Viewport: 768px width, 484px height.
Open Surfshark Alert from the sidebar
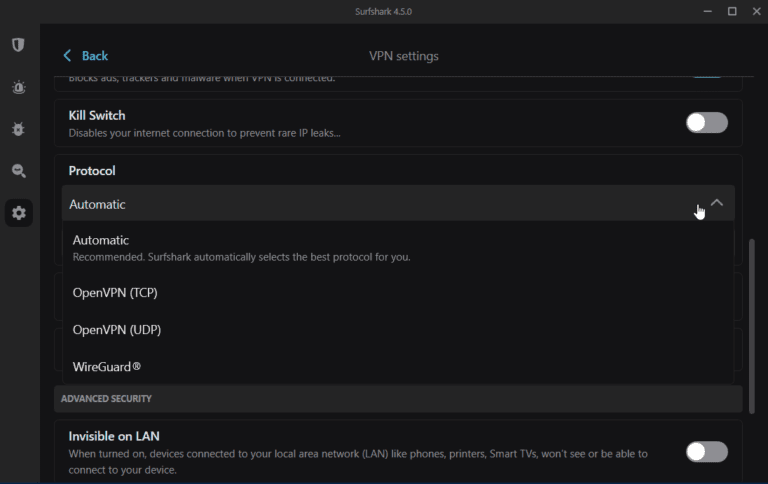[x=18, y=88]
